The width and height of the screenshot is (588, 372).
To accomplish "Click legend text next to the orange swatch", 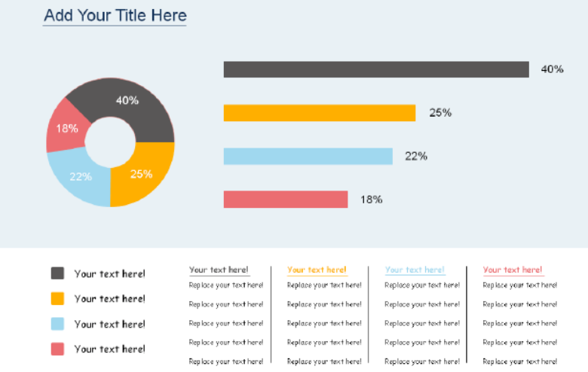I will click(x=109, y=299).
